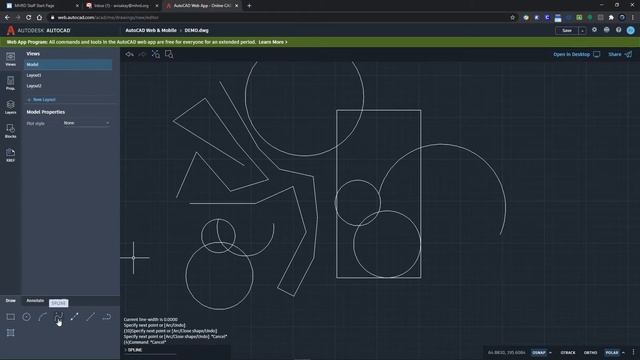Open the Layers sidebar panel
Viewport: 640px width, 360px height.
[11, 107]
